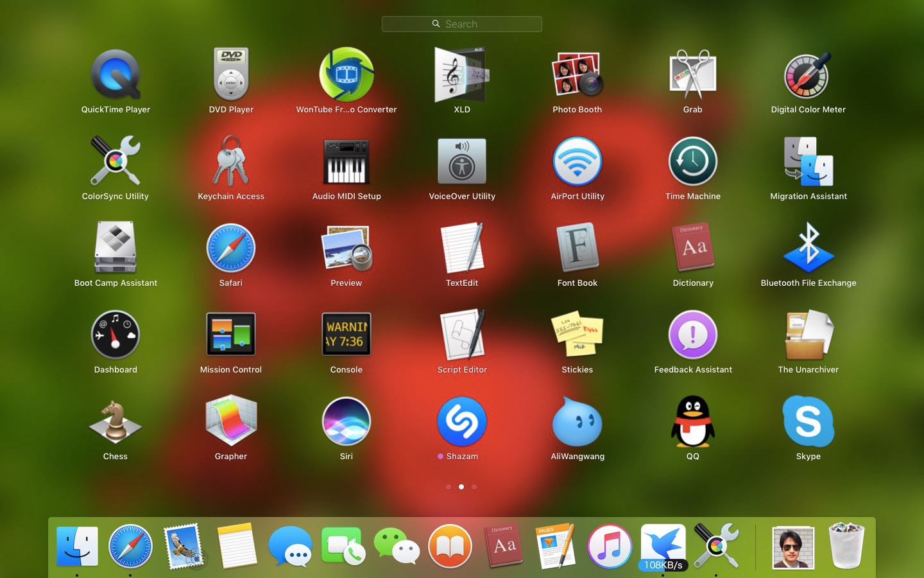Open Finder from the Dock
924x578 pixels.
click(x=77, y=547)
